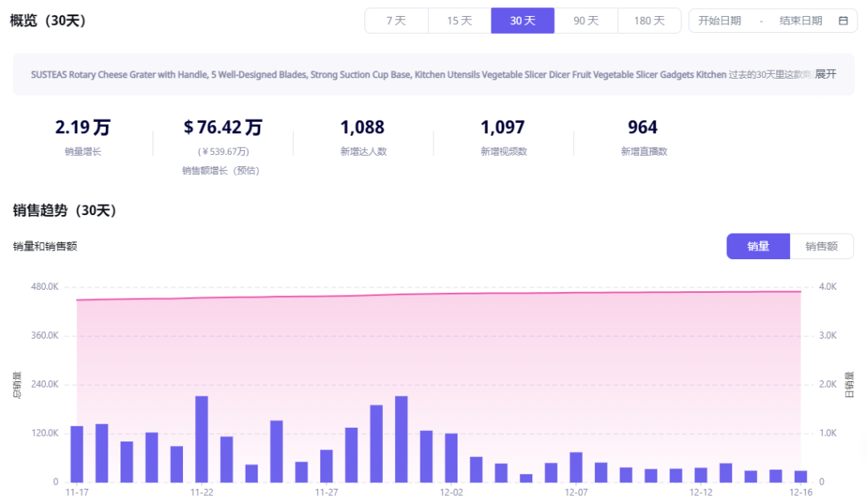Click the 2.19万 销量增长 statistic
This screenshot has height=504, width=867.
83,127
